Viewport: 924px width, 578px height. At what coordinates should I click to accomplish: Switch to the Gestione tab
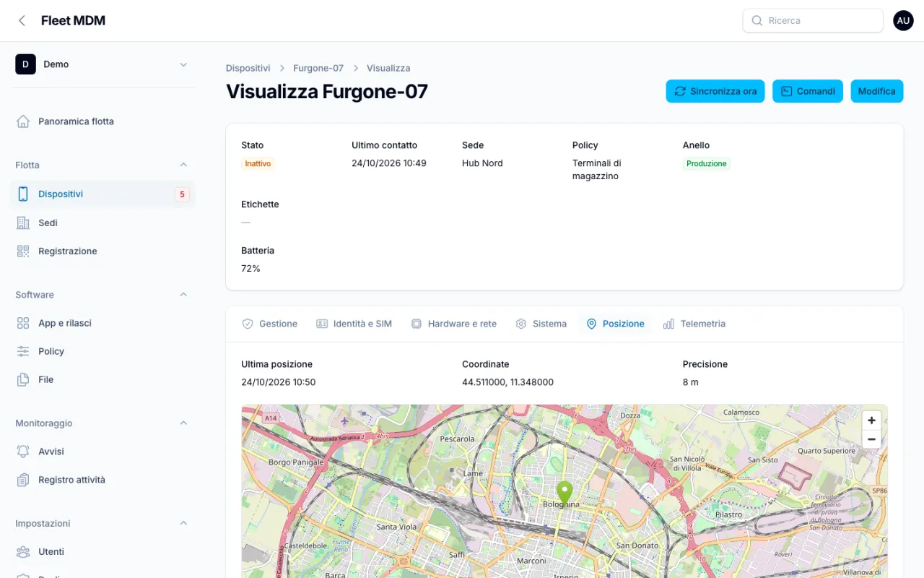(x=269, y=324)
